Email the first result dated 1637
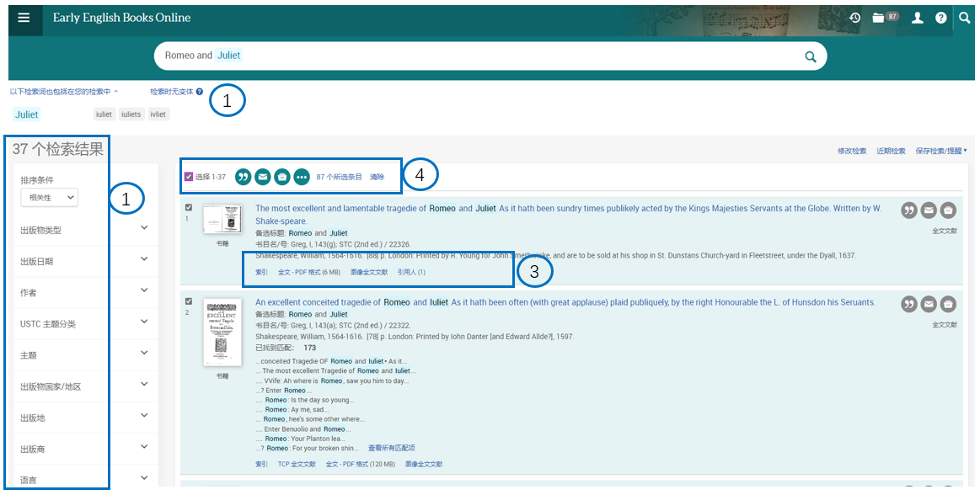Image resolution: width=980 pixels, height=495 pixels. click(929, 211)
